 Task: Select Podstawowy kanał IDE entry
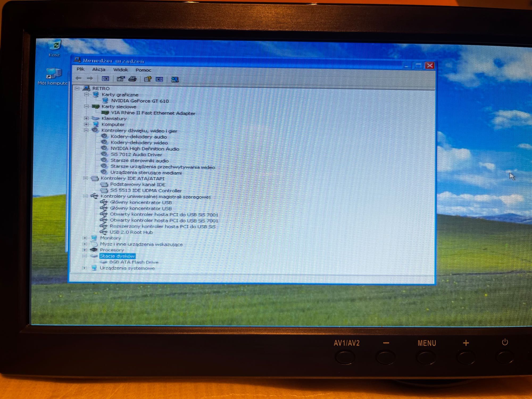tap(138, 184)
